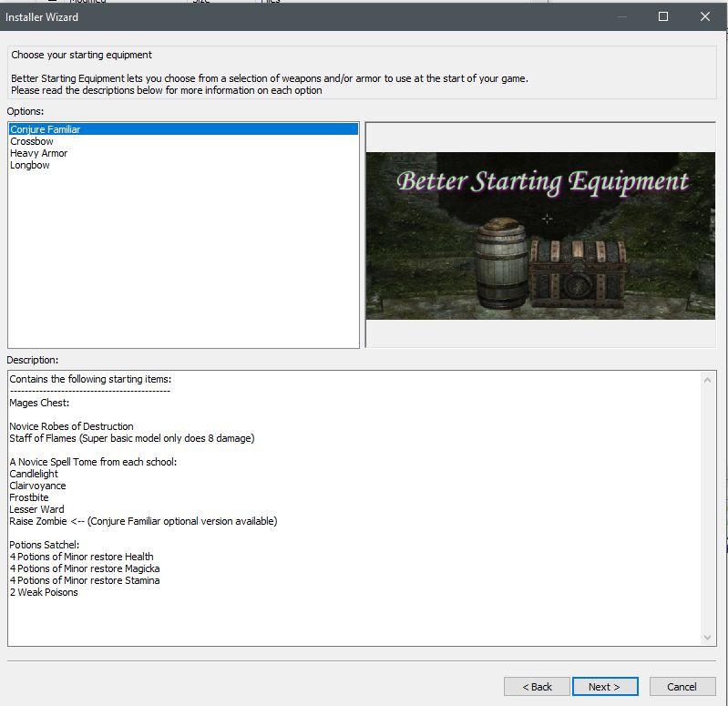This screenshot has height=706, width=728.
Task: Select the Conjure Familiar option
Action: coord(183,129)
